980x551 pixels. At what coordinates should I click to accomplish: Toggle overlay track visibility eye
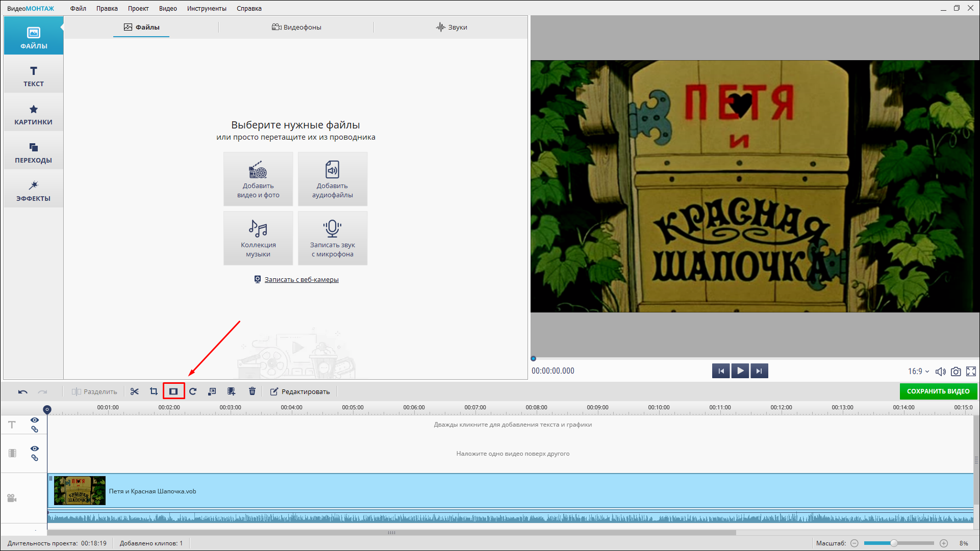(x=35, y=449)
